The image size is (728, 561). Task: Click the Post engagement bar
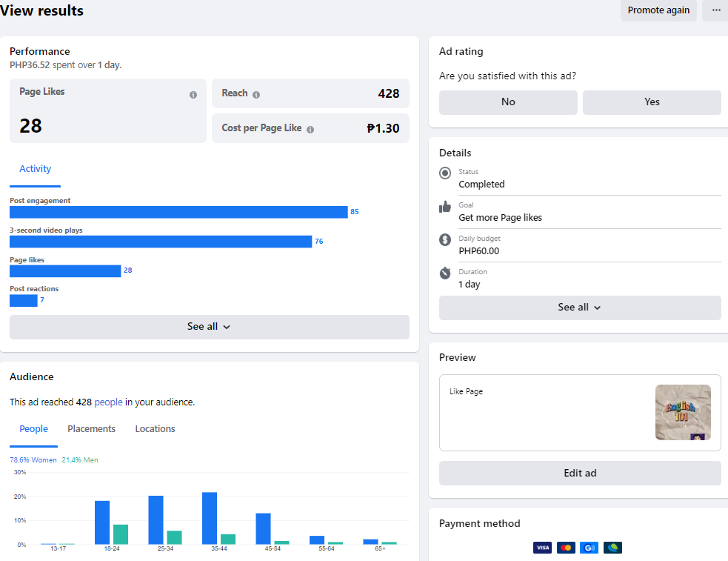[178, 212]
